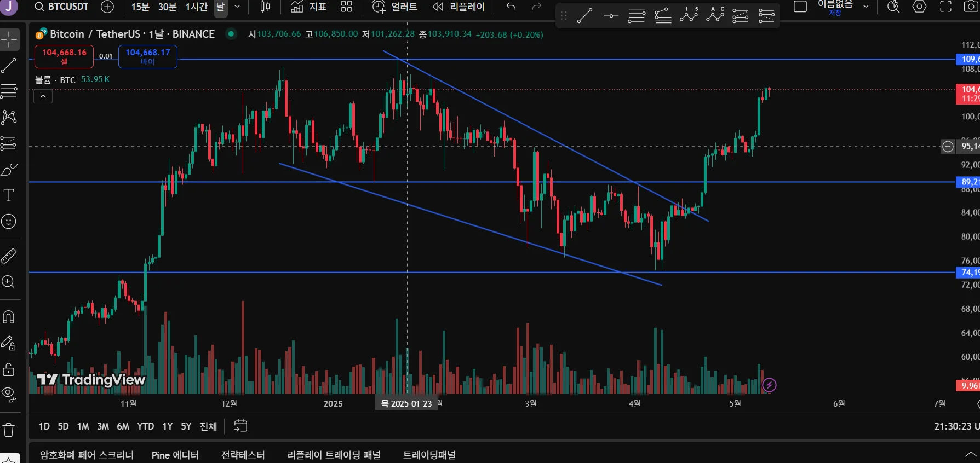Open the candlestick chart style menu
The image size is (980, 463).
(265, 7)
